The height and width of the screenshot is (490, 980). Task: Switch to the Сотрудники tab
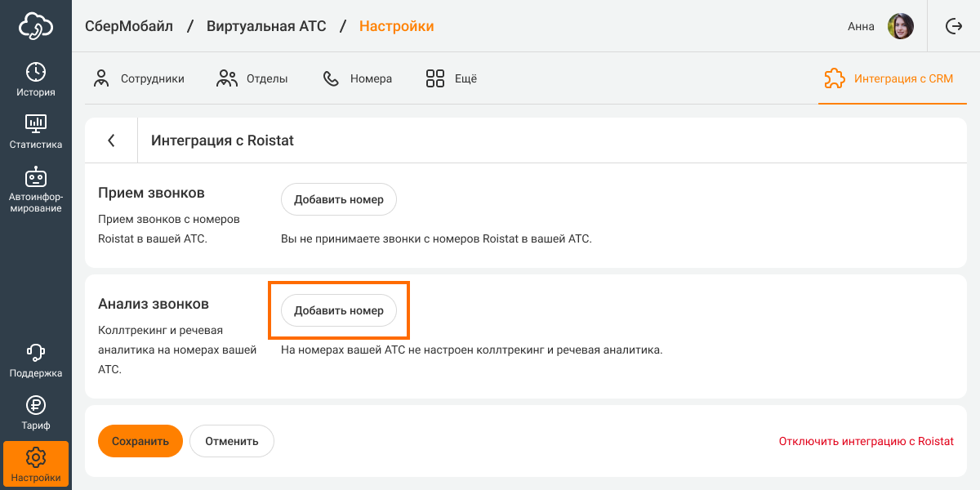(x=139, y=78)
